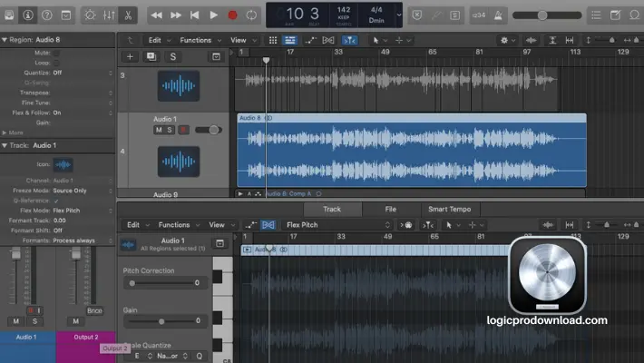The image size is (644, 363).
Task: Click the Replace mode shield icon
Action: point(417,15)
